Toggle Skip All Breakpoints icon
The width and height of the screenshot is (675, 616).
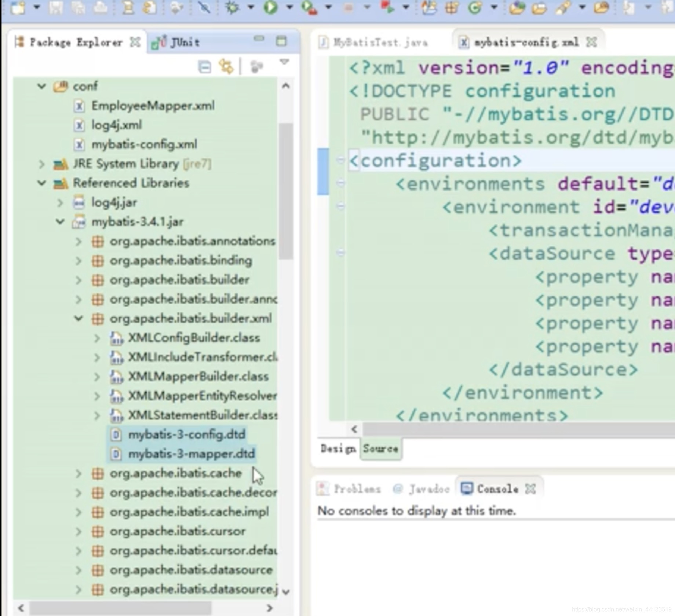coord(204,7)
